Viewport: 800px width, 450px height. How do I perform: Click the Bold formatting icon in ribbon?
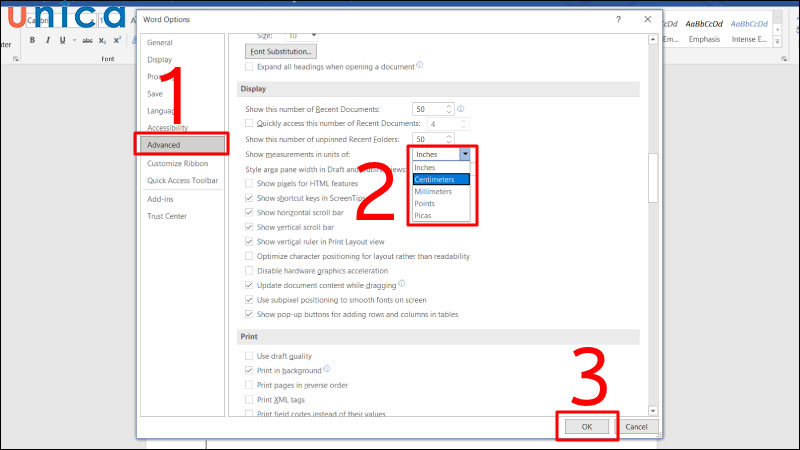point(33,40)
